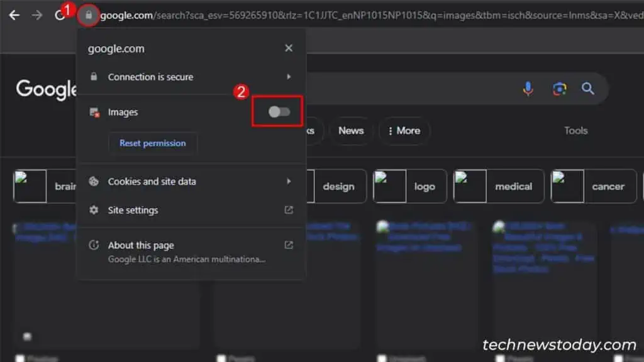Click the magnifying glass to search
The width and height of the screenshot is (644, 362).
click(x=587, y=89)
